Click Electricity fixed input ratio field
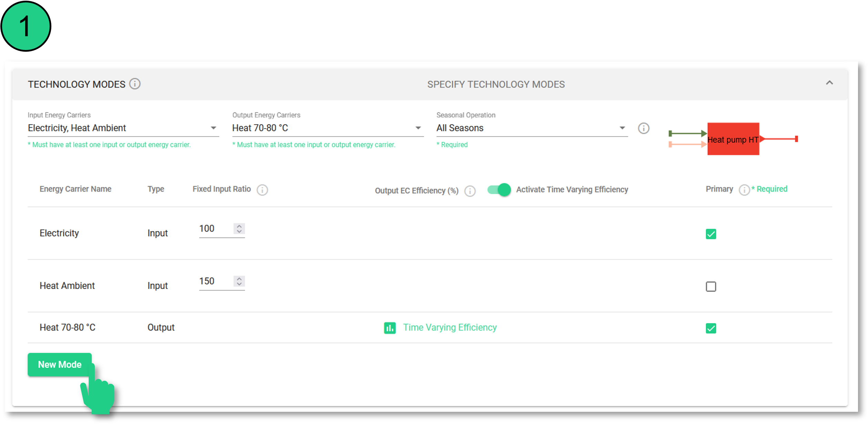 214,229
